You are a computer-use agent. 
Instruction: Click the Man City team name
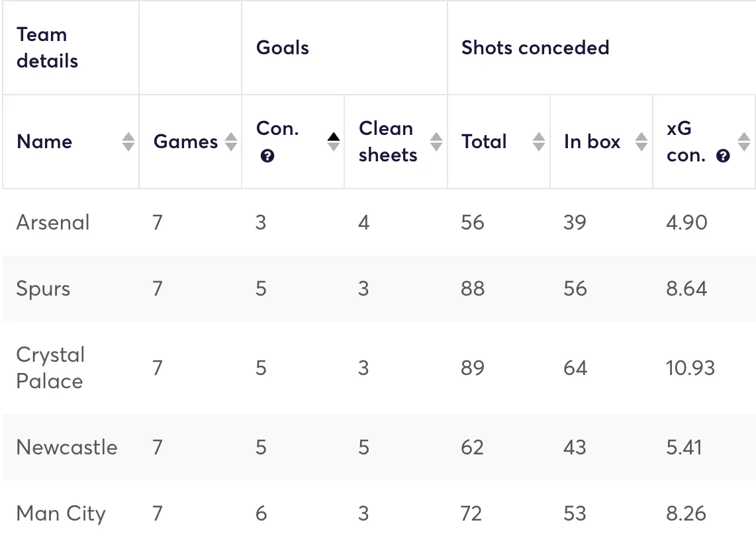click(61, 514)
